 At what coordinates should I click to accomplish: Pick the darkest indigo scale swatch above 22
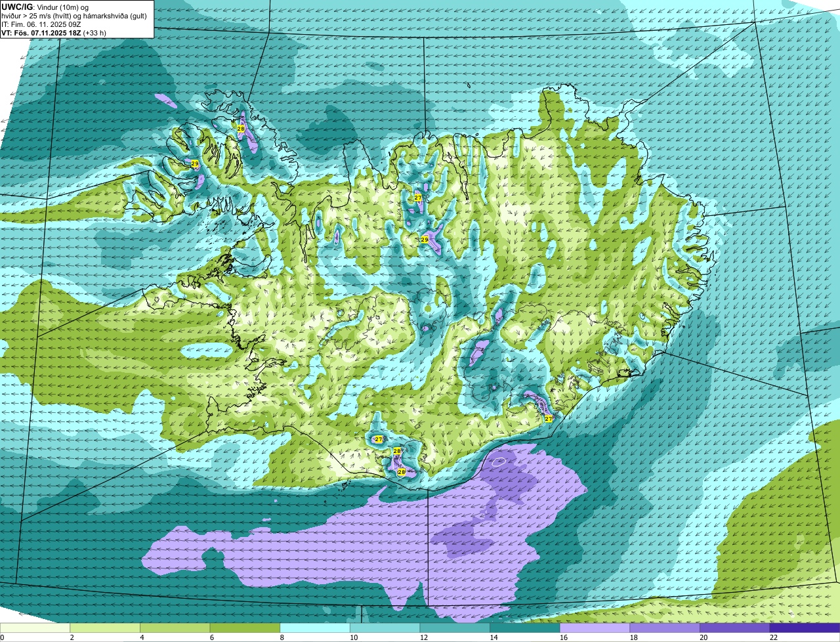click(x=805, y=628)
